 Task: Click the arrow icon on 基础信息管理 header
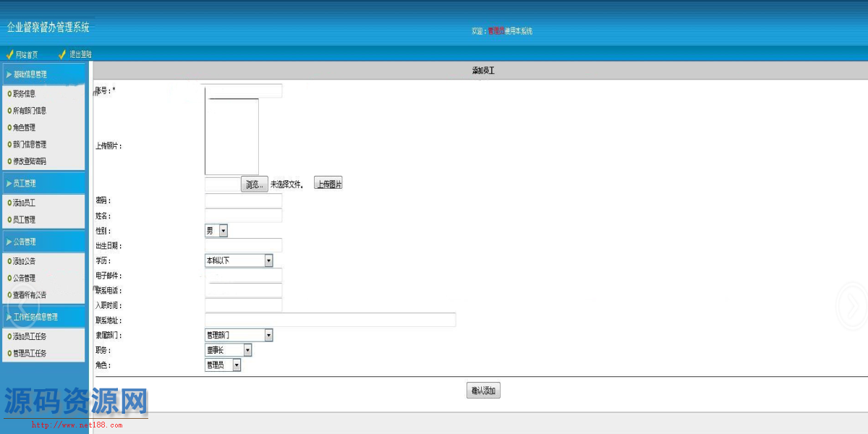[x=8, y=74]
